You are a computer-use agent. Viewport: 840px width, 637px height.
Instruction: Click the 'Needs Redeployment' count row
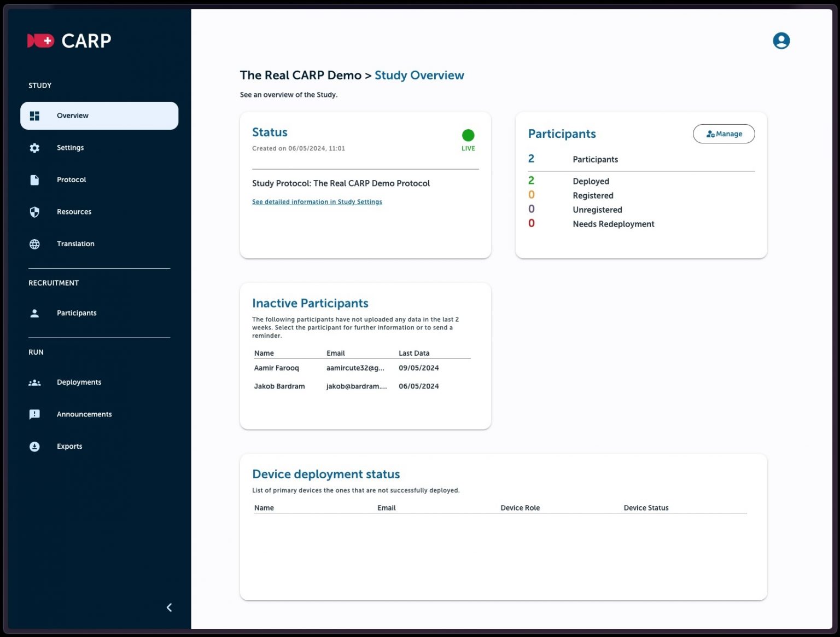tap(641, 224)
